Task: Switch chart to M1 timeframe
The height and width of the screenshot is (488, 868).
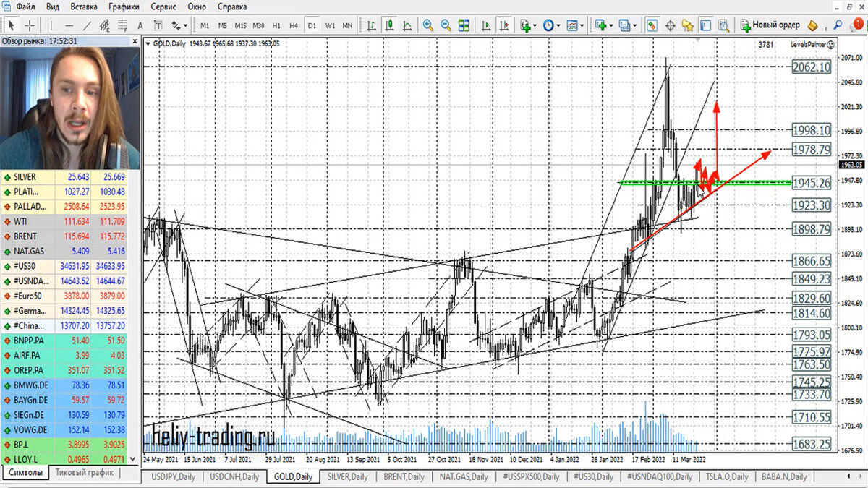Action: [205, 25]
